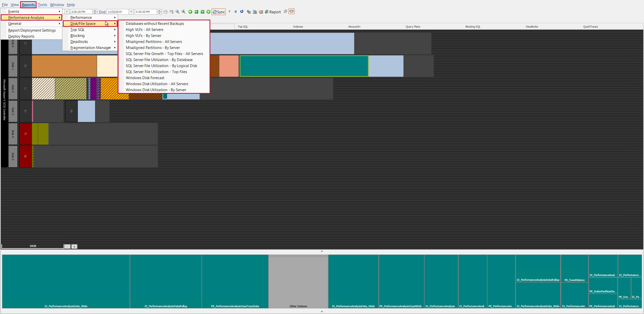Expand the Top SQL submenu arrow
The image size is (644, 314).
(115, 30)
